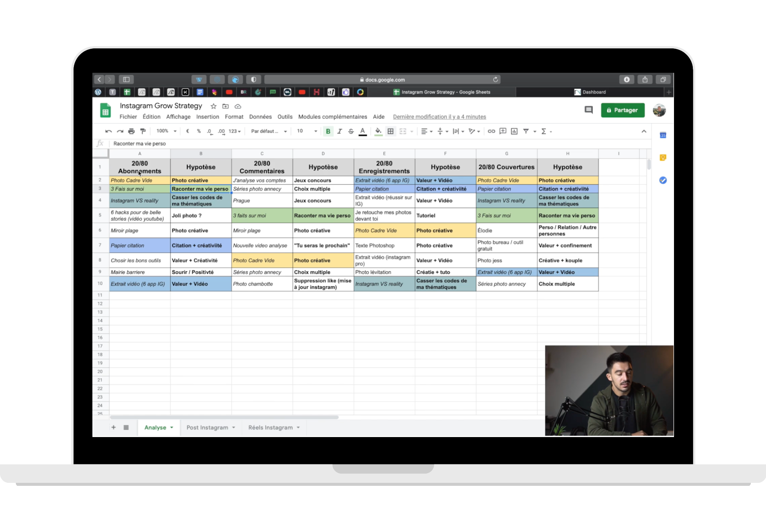Image resolution: width=766 pixels, height=532 pixels.
Task: Click the green Partager button
Action: coord(623,110)
